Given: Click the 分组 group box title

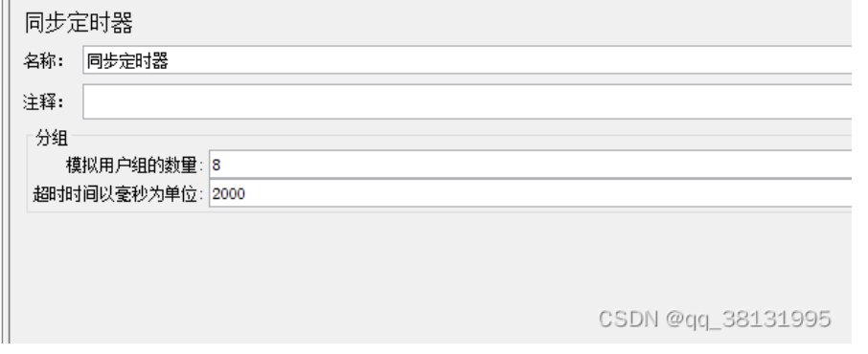Looking at the screenshot, I should (52, 138).
